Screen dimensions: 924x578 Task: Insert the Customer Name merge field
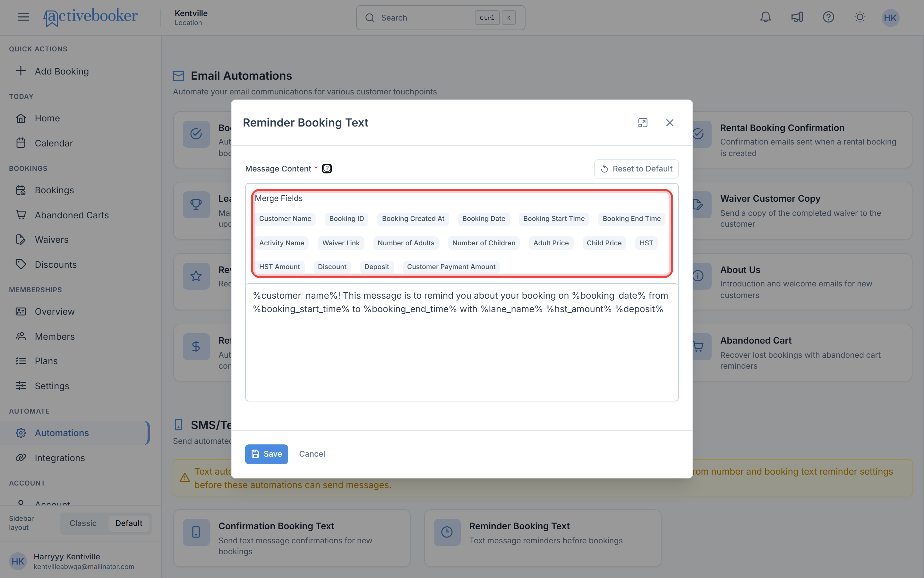(285, 219)
